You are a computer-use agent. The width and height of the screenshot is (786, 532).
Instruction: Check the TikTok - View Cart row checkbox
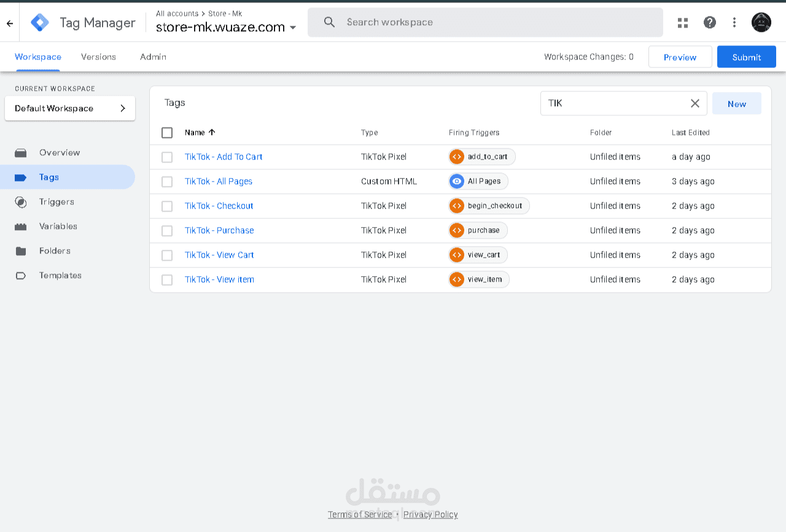(167, 255)
